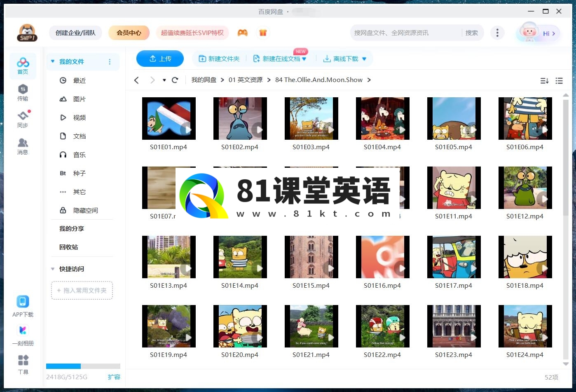Click the scrollbar down arrow
Screen dimensions: 576x392
566,364
